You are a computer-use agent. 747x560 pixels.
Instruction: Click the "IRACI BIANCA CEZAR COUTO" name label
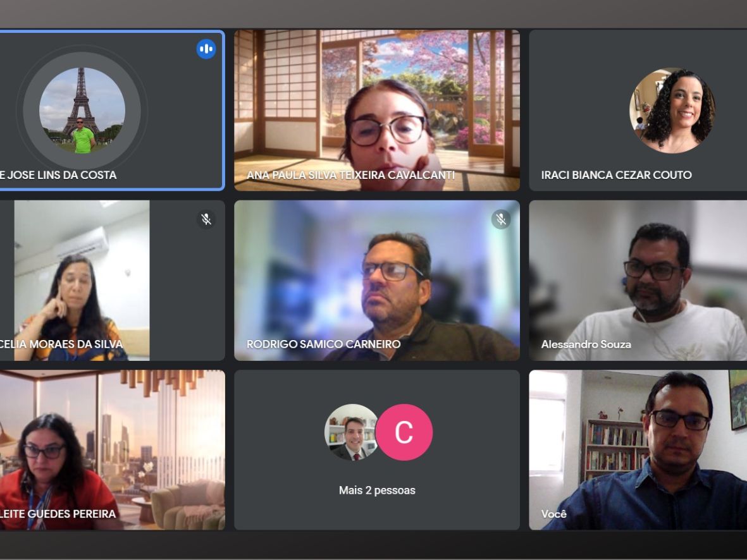click(616, 175)
